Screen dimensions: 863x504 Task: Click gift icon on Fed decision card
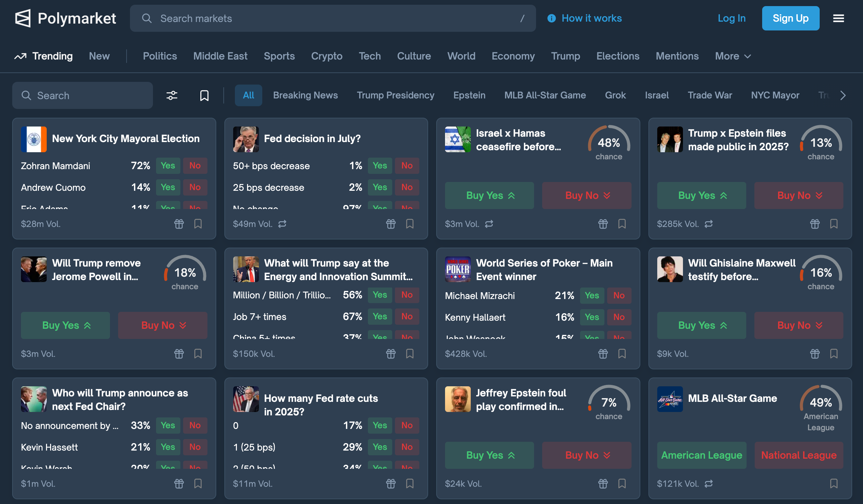[391, 224]
